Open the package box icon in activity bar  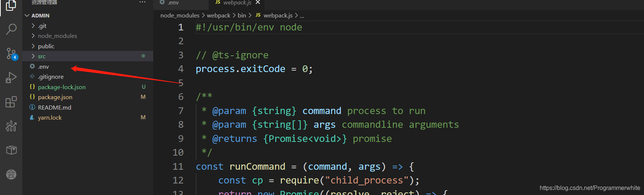[x=11, y=150]
